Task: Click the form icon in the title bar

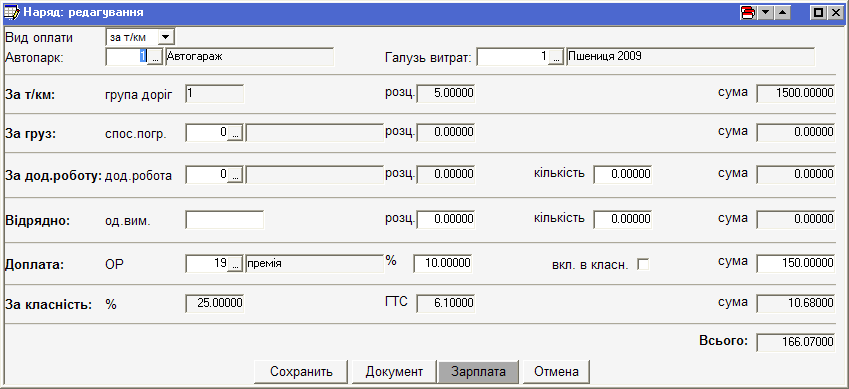Action: (11, 11)
